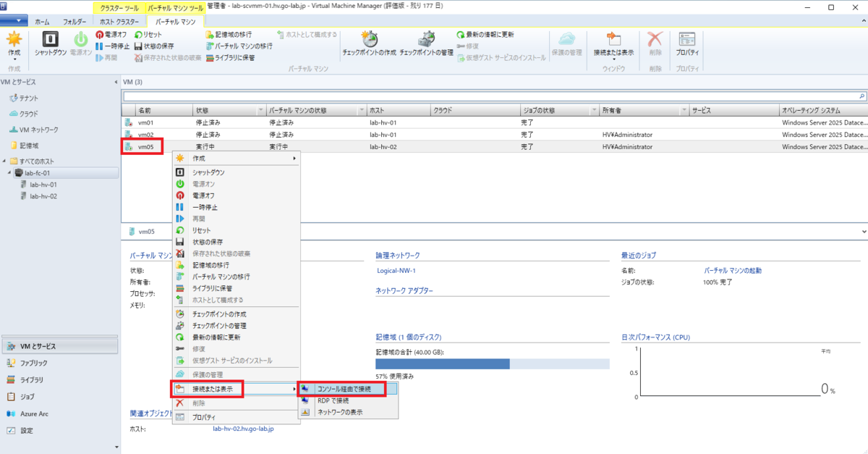Open the ジョブ workspace
Viewport: 868px width, 454px height.
pyautogui.click(x=59, y=397)
